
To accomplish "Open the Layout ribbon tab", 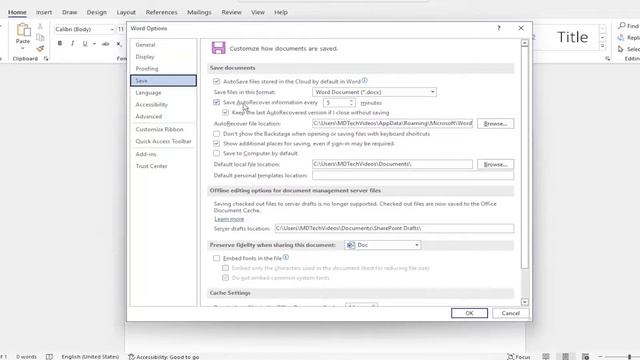I will (x=126, y=12).
